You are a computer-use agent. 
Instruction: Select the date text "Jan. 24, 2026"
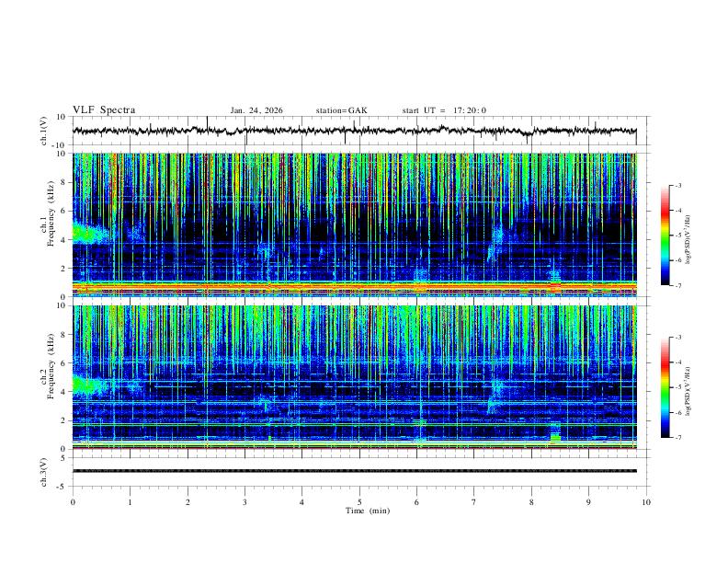pos(256,110)
